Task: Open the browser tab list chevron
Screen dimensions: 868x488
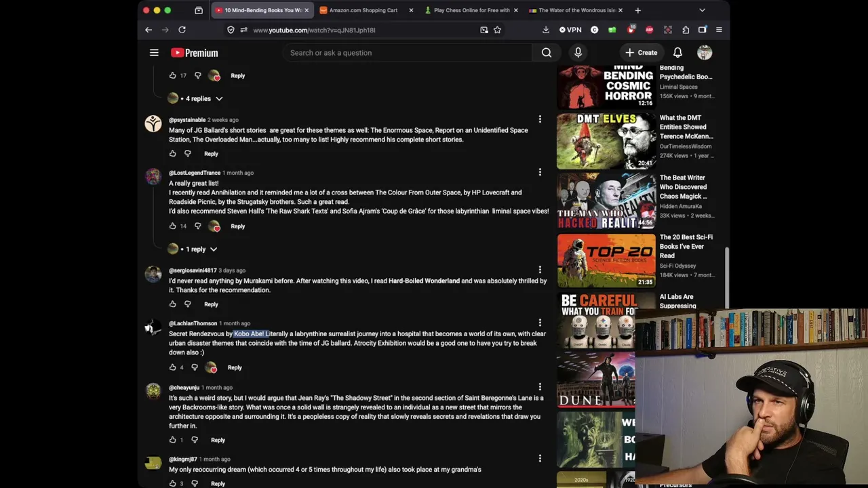Action: pos(702,10)
